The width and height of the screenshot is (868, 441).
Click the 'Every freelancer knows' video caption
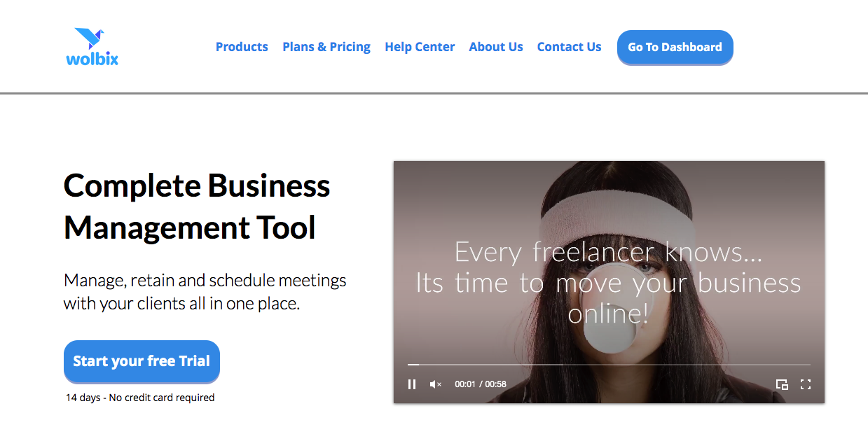[x=607, y=251]
